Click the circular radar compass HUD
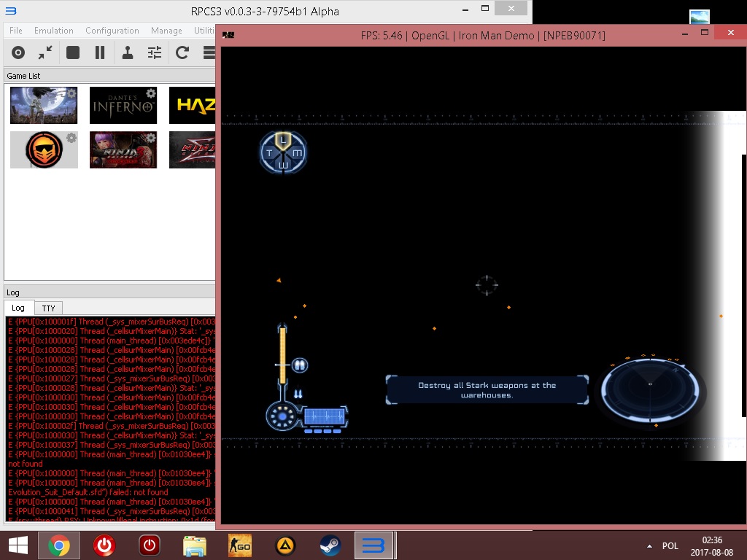 pos(650,390)
